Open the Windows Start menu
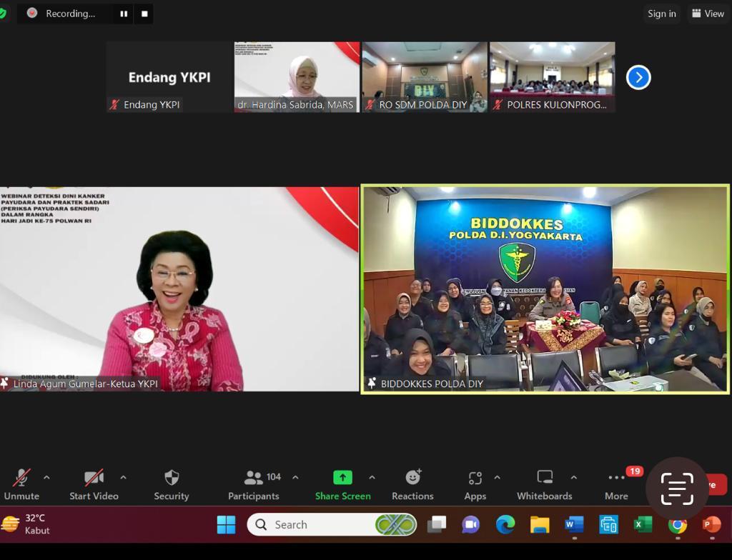This screenshot has width=732, height=560. click(x=226, y=524)
